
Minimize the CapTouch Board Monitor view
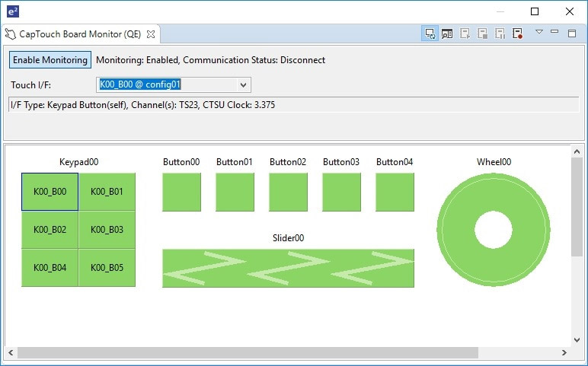pyautogui.click(x=554, y=32)
